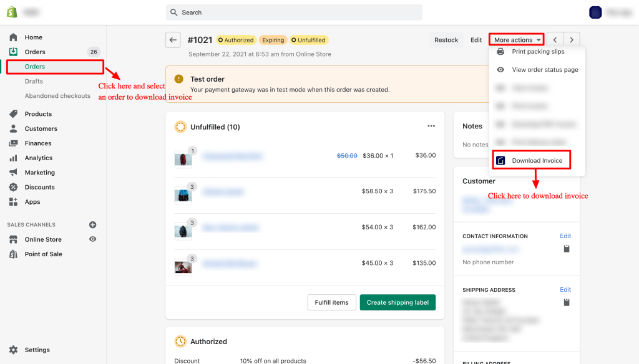Click the Edit order button
The height and width of the screenshot is (364, 639).
pos(476,40)
